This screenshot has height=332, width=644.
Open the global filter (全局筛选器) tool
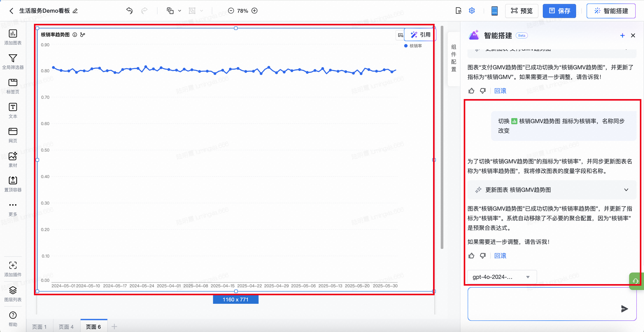coord(13,58)
